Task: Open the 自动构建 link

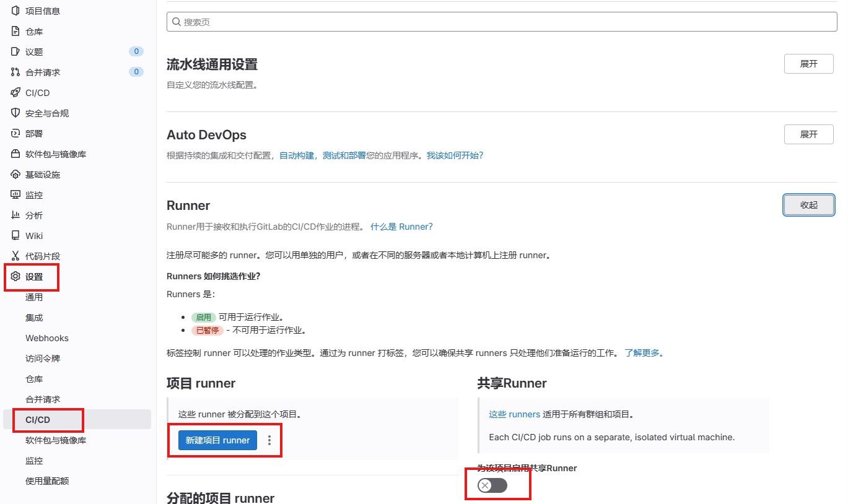Action: tap(297, 155)
